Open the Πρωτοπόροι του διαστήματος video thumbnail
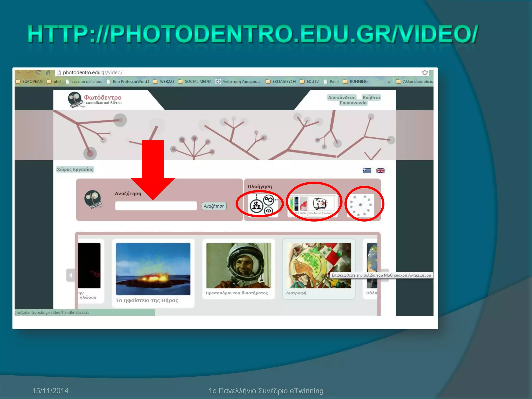 [x=238, y=265]
